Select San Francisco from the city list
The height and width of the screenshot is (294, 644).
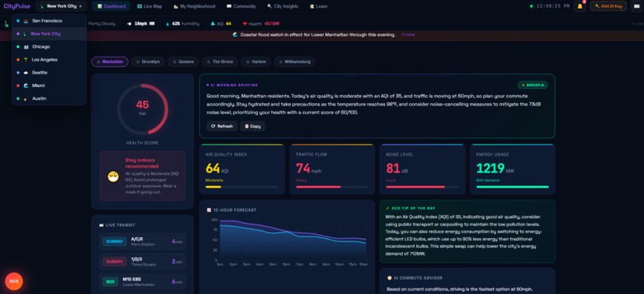click(x=49, y=21)
